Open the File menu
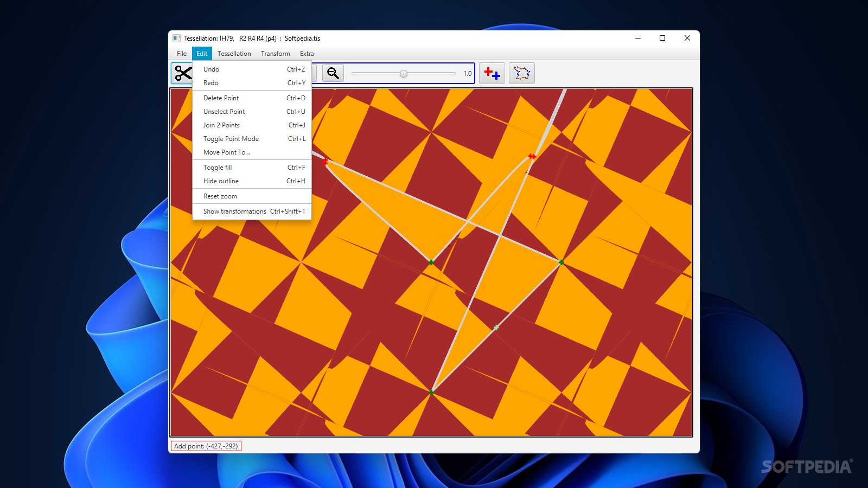This screenshot has width=868, height=488. 182,54
